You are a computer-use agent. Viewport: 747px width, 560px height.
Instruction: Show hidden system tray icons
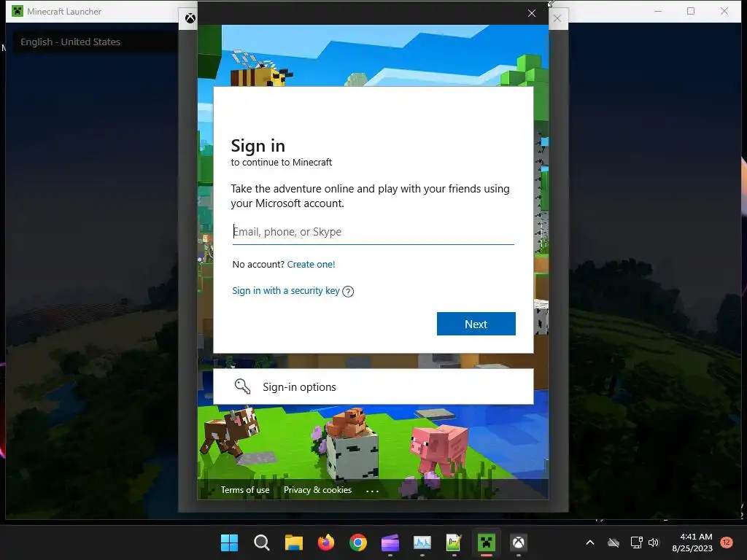589,542
